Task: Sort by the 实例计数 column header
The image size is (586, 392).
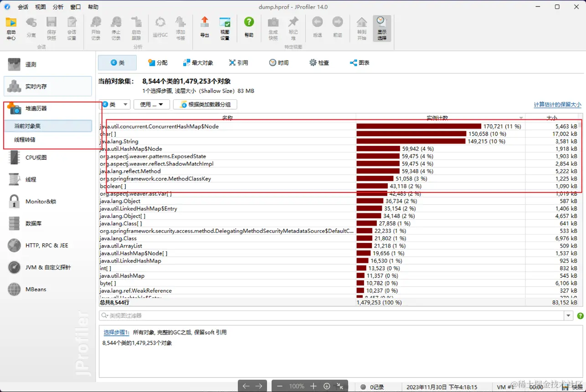Action: [440, 118]
